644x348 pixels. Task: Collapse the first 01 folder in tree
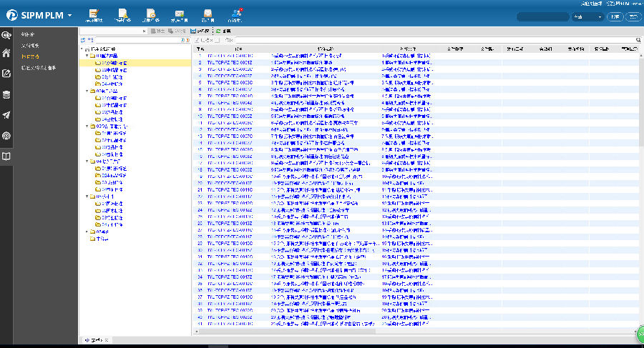pos(87,56)
